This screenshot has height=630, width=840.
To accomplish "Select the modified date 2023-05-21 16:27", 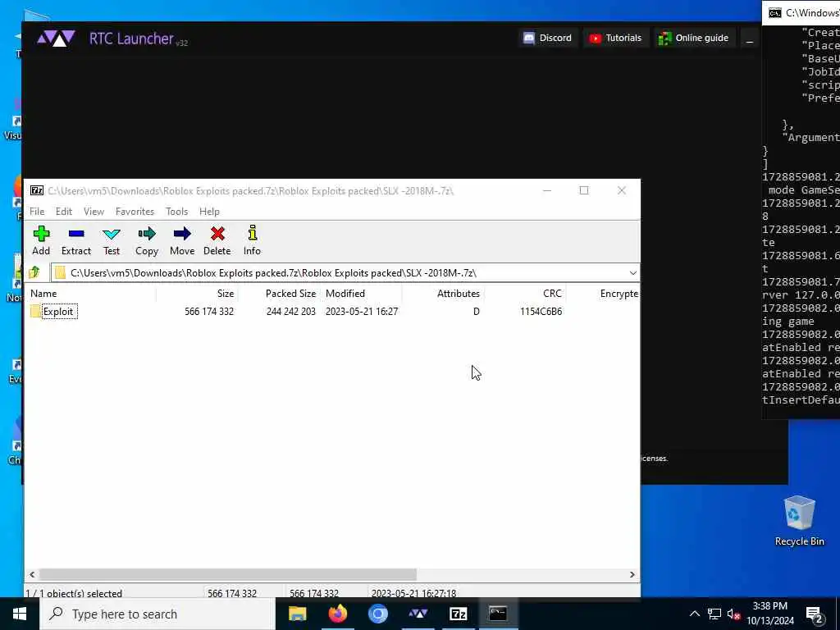I will pos(362,312).
